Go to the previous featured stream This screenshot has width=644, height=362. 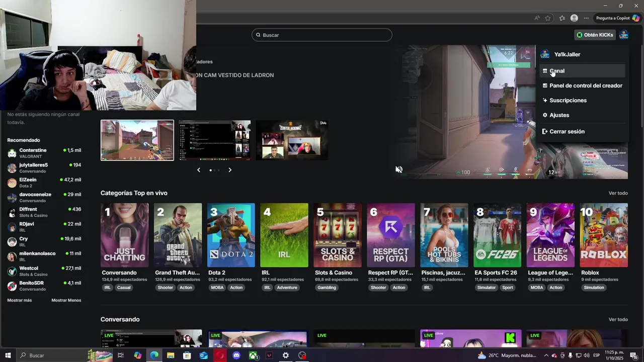(x=199, y=170)
